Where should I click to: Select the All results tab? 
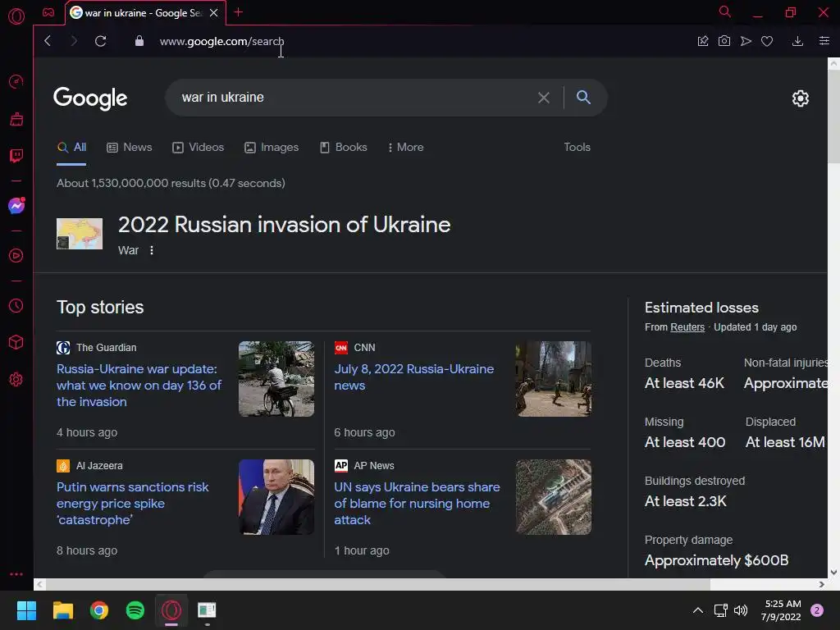click(x=72, y=148)
